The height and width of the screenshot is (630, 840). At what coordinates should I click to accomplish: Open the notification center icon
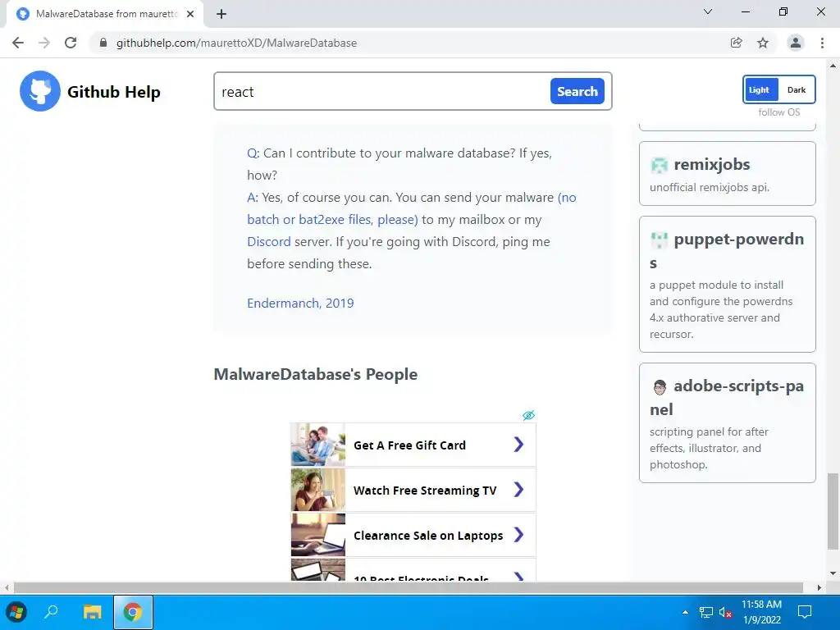pos(805,612)
